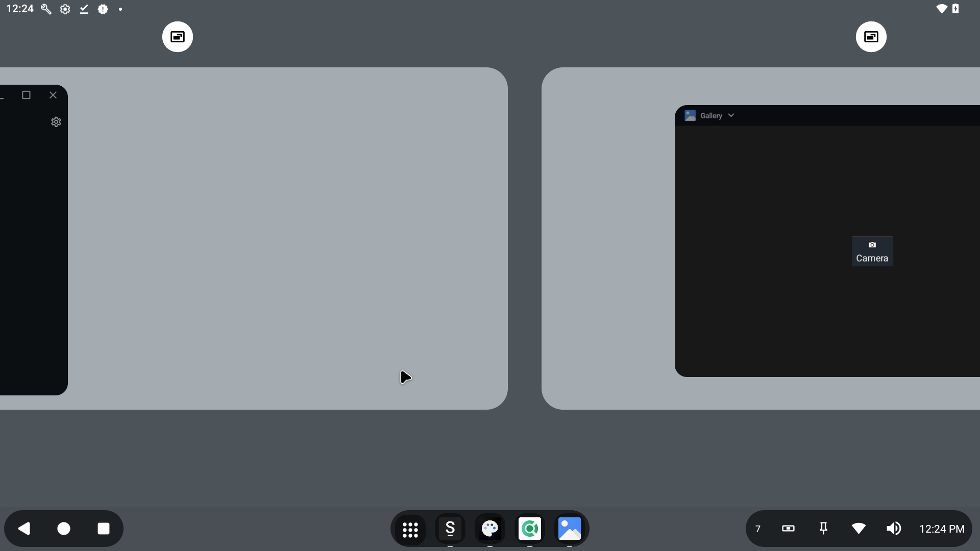Open the Camera button in Gallery
The width and height of the screenshot is (980, 551).
point(872,252)
